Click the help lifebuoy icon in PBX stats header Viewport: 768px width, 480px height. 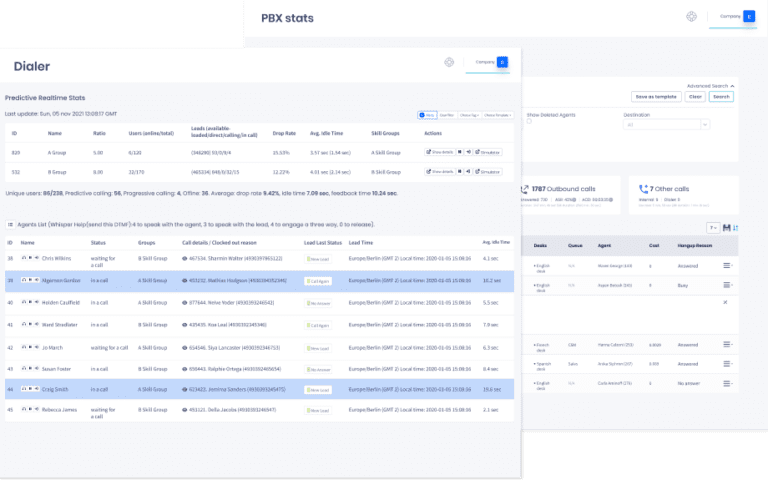(x=690, y=17)
